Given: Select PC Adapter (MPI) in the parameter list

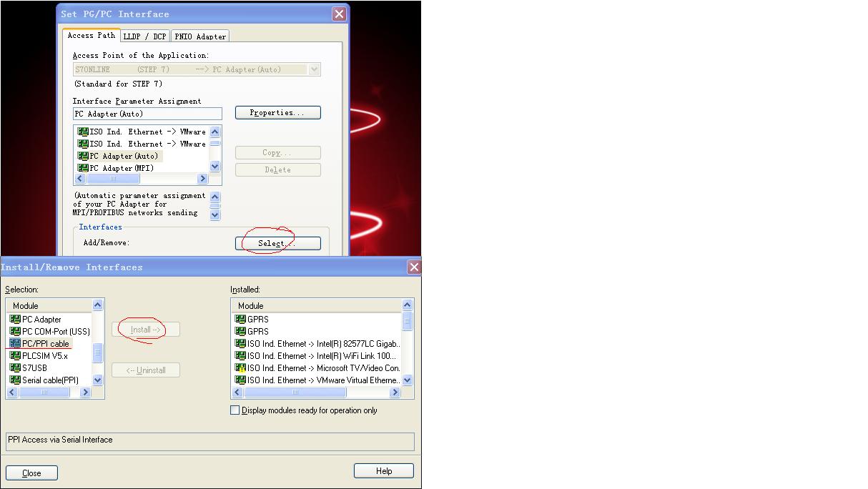Looking at the screenshot, I should pyautogui.click(x=122, y=167).
